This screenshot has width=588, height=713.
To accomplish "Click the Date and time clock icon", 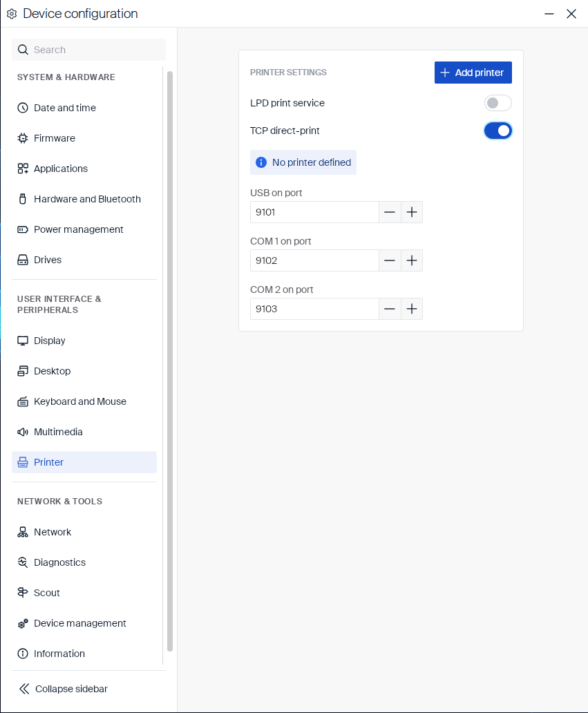I will [23, 108].
